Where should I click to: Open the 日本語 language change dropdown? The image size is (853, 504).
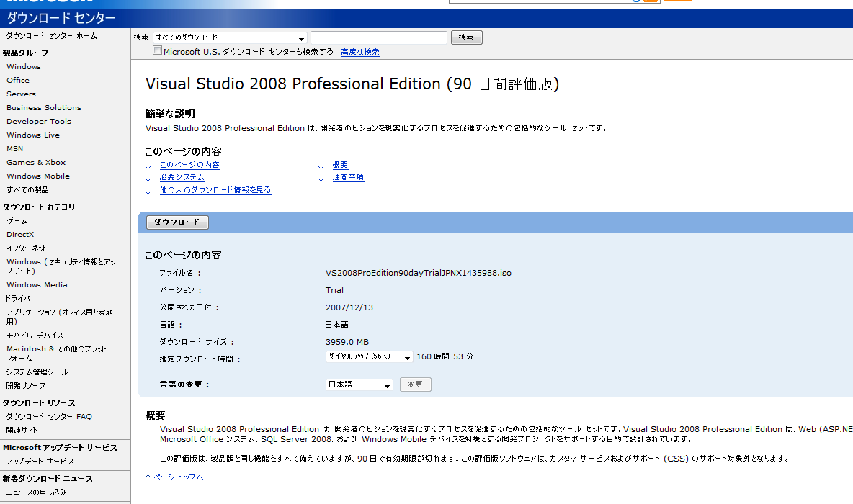click(359, 385)
